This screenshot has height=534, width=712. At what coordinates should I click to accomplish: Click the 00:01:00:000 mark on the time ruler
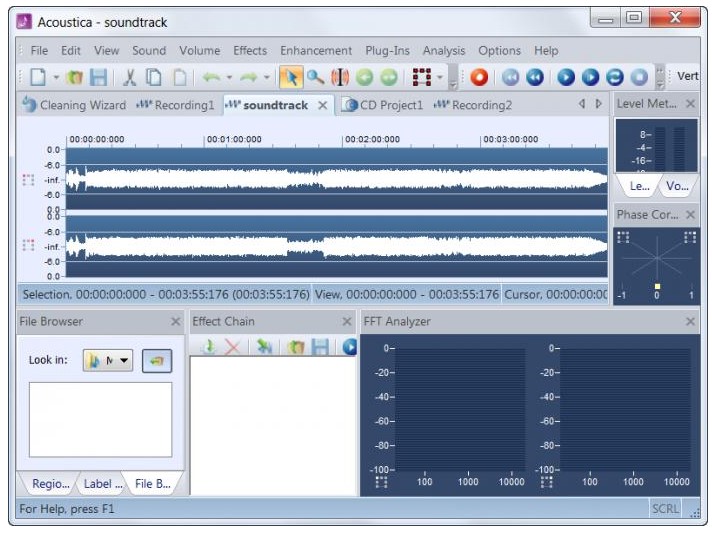click(x=234, y=139)
